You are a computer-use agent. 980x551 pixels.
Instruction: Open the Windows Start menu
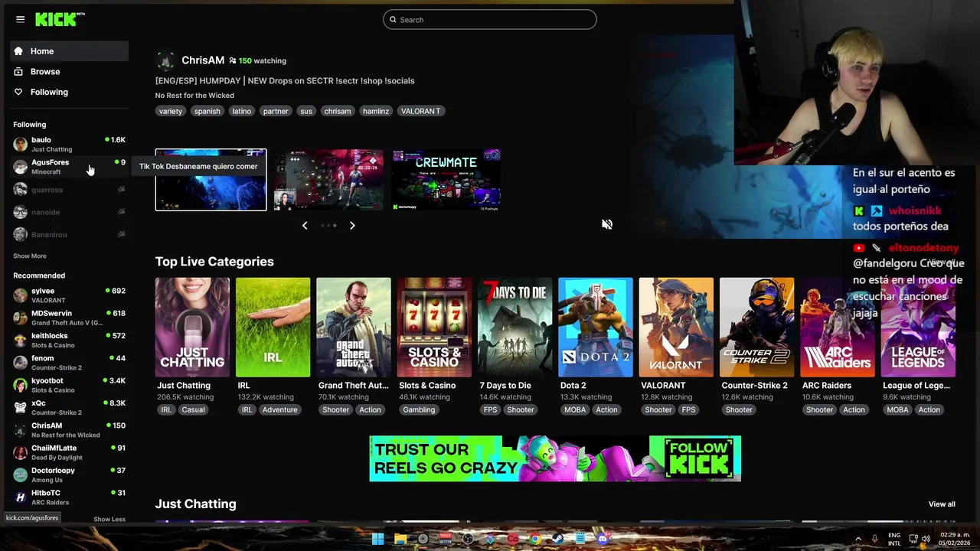[x=378, y=539]
